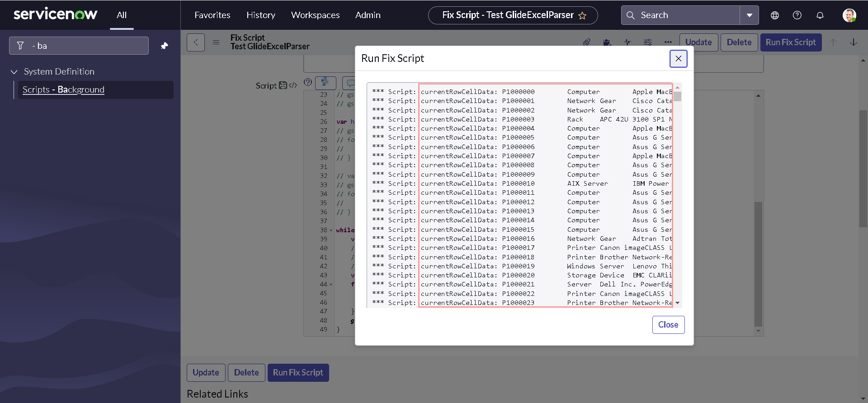868x403 pixels.
Task: Click the script editor comment icon
Action: (349, 83)
